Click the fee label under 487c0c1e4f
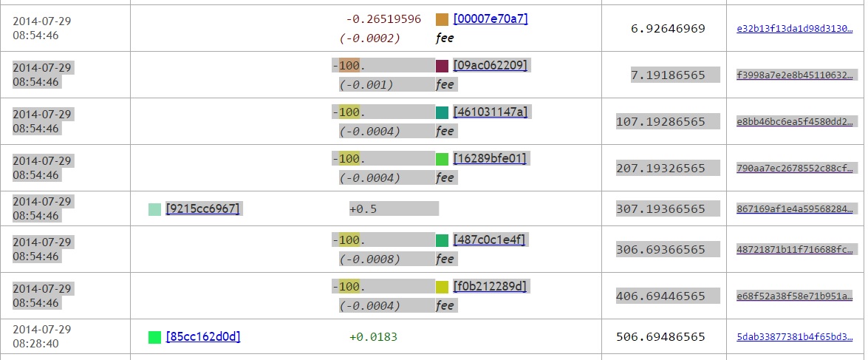868x360 pixels. click(445, 259)
